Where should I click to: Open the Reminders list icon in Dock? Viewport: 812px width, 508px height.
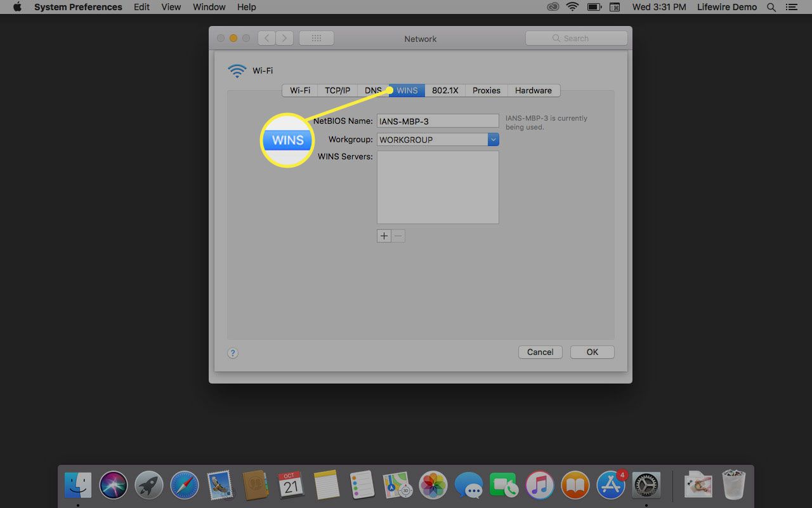coord(362,486)
